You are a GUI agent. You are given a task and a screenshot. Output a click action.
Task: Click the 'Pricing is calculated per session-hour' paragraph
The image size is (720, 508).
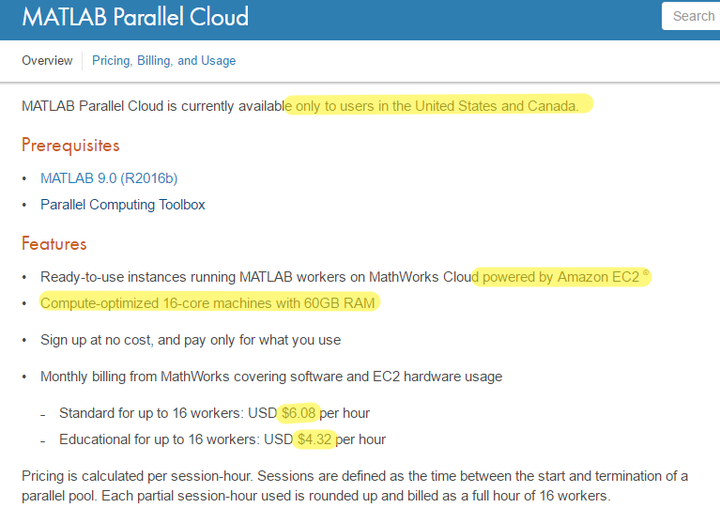point(348,485)
